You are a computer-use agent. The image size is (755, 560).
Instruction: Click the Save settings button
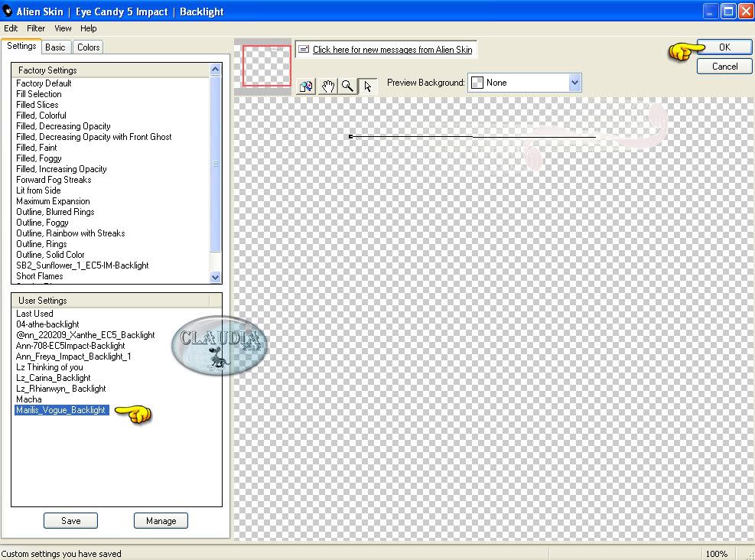pyautogui.click(x=71, y=520)
